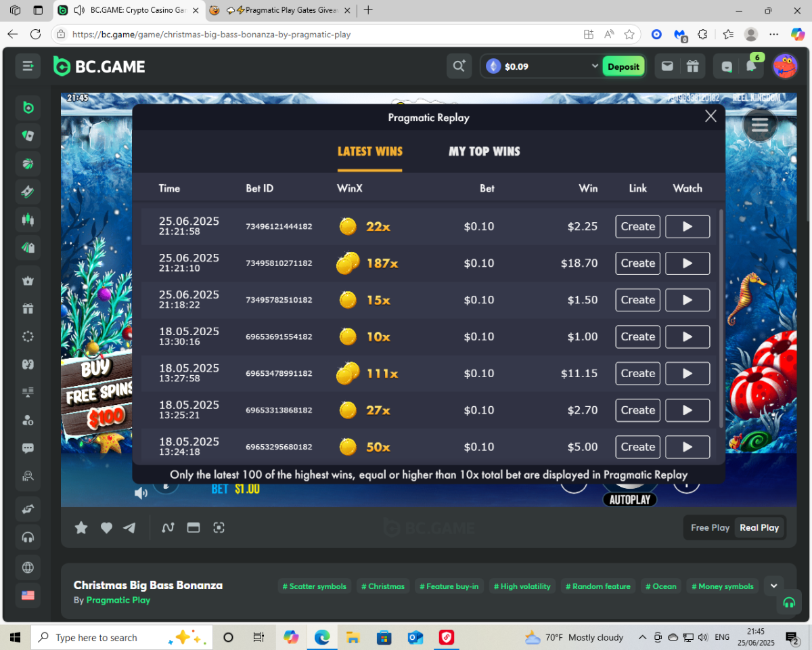The width and height of the screenshot is (812, 650).
Task: Open Microsoft Store from the taskbar
Action: coord(384,637)
